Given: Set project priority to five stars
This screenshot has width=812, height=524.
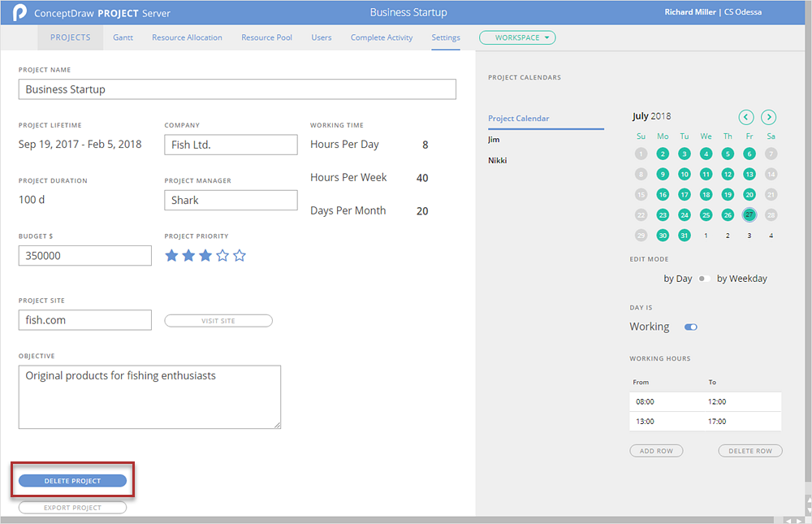Looking at the screenshot, I should [240, 256].
